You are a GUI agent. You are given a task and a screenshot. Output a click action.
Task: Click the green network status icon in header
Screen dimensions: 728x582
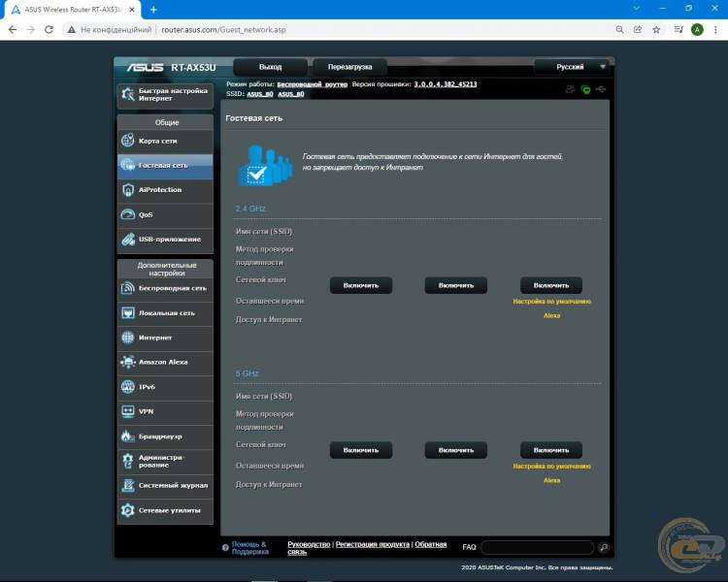(586, 89)
